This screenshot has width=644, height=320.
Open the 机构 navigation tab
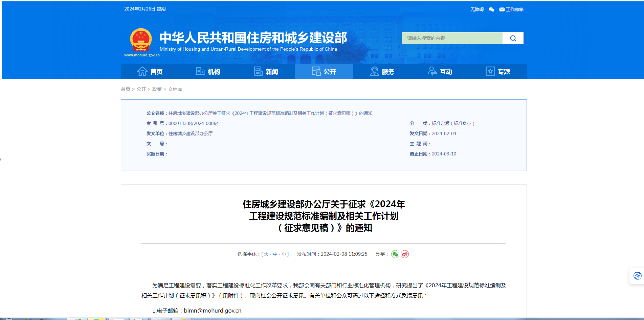coord(208,72)
